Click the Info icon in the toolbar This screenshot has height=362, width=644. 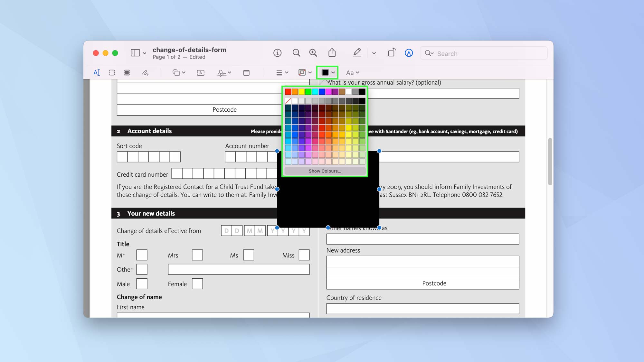pyautogui.click(x=277, y=53)
